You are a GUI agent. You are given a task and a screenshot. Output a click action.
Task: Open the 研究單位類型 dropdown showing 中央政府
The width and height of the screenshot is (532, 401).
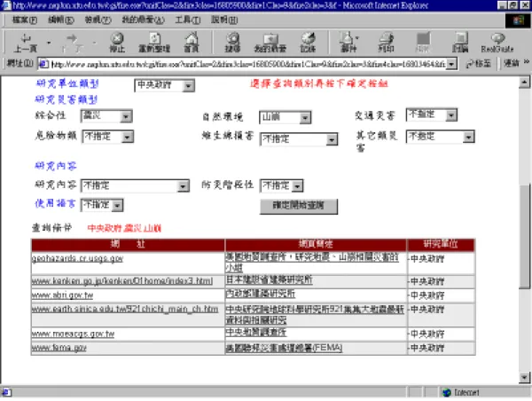click(x=165, y=85)
